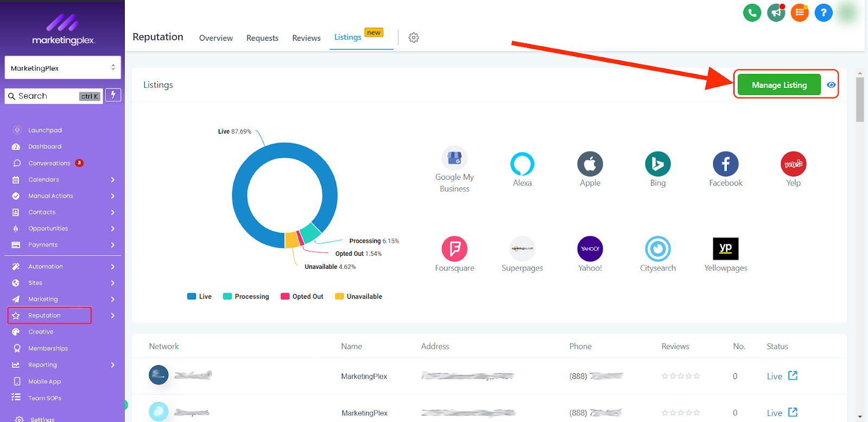Click the Google My Business icon
The width and height of the screenshot is (868, 422).
tap(455, 158)
